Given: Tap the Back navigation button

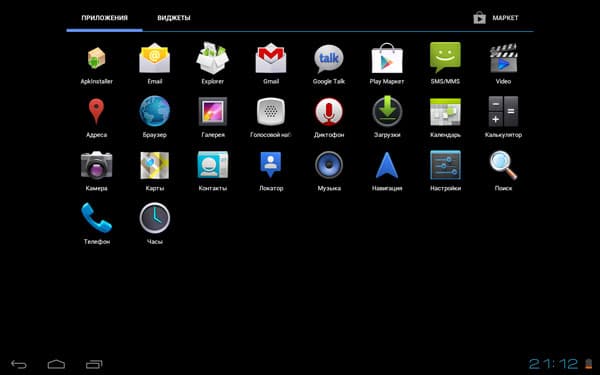Looking at the screenshot, I should (19, 364).
